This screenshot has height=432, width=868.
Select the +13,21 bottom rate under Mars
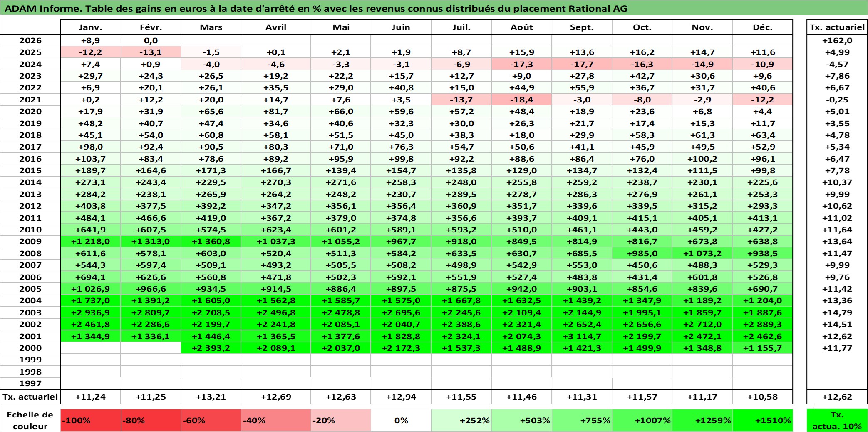pyautogui.click(x=211, y=397)
